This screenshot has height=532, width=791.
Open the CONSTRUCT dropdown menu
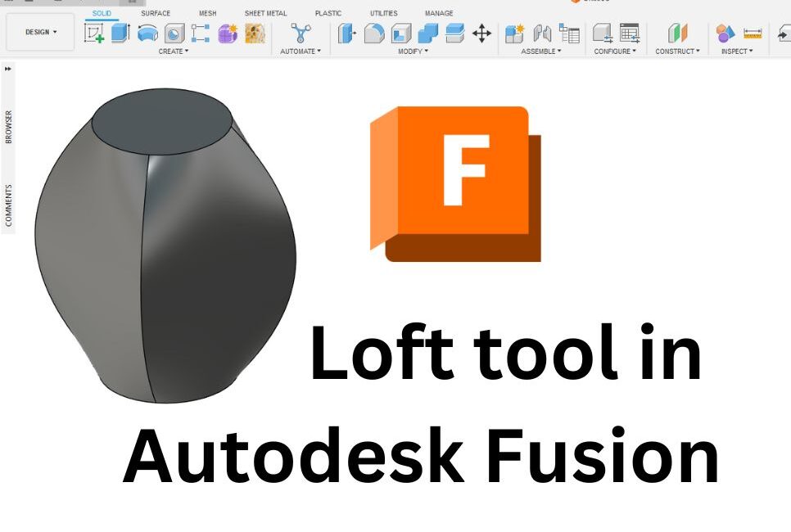677,52
